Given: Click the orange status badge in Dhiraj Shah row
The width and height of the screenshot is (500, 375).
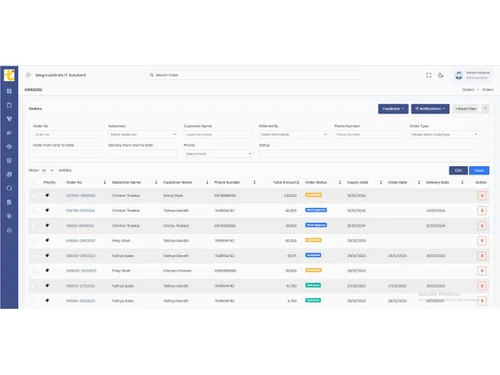Looking at the screenshot, I should point(313,195).
